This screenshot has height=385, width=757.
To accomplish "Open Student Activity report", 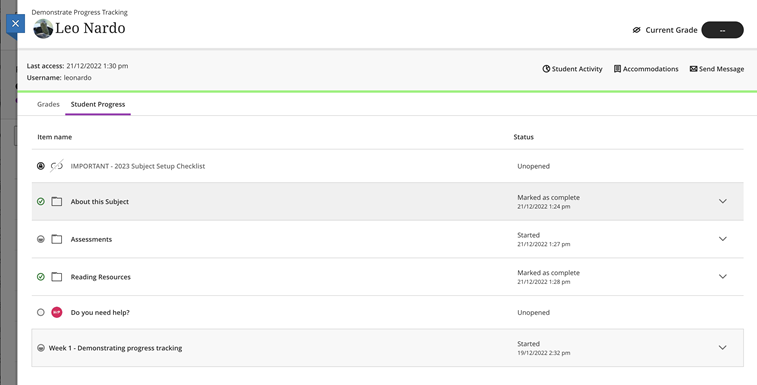I will (x=573, y=69).
